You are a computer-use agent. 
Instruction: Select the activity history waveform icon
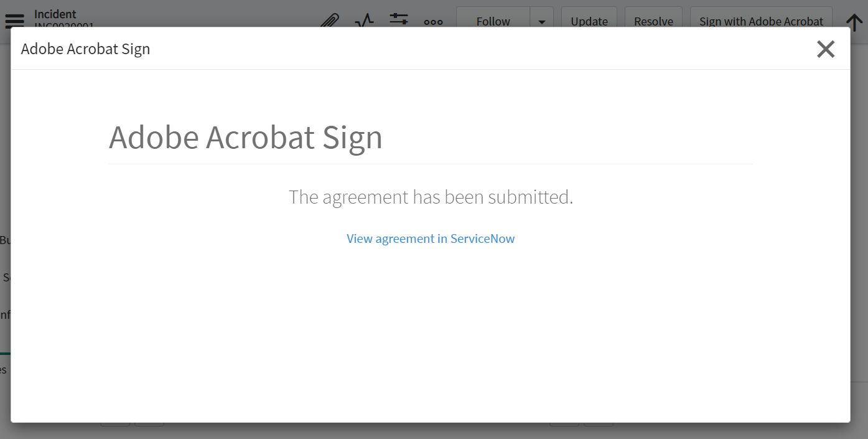[364, 21]
